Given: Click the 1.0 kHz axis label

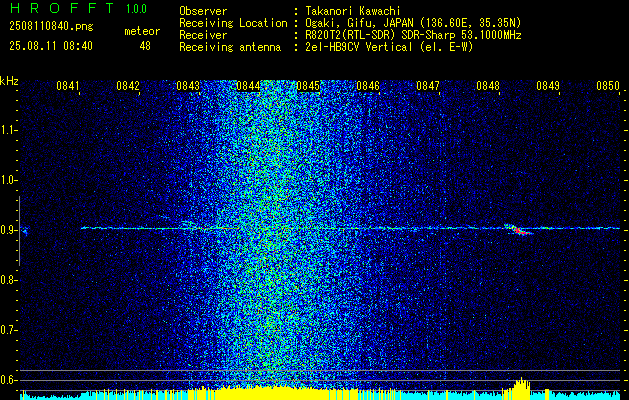Looking at the screenshot, I should coord(8,180).
